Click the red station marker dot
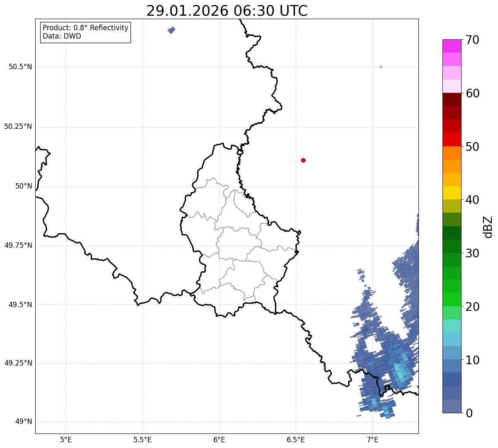This screenshot has height=448, width=498. click(x=303, y=160)
